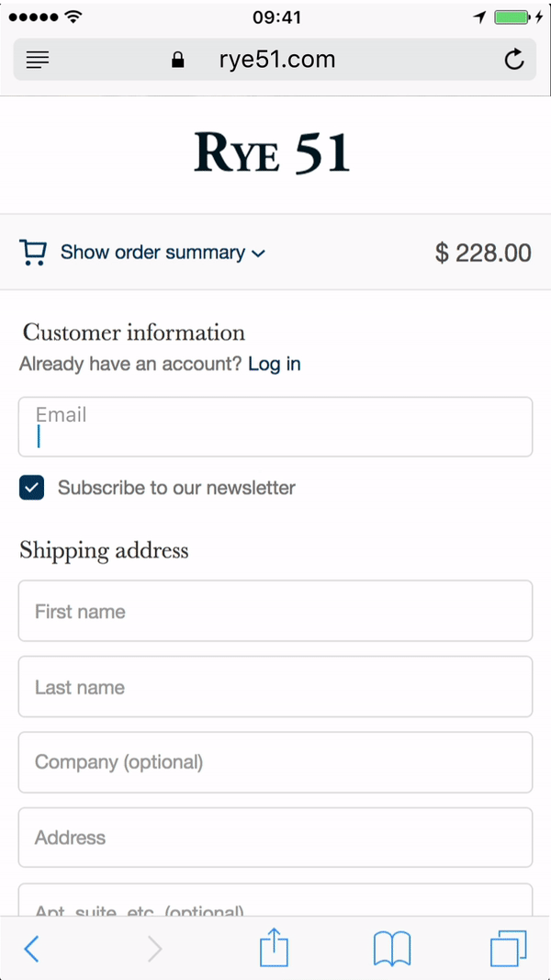Go back to previous page

coord(31,948)
